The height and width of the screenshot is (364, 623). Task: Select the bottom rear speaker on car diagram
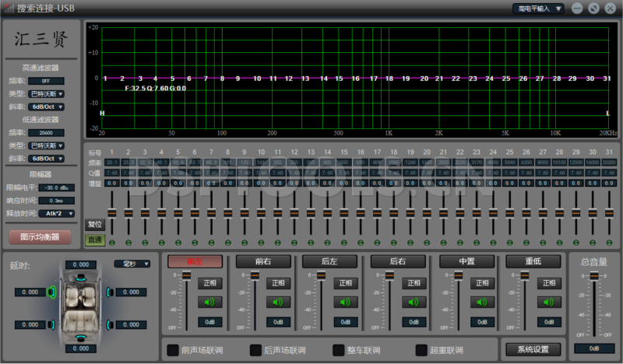coord(80,337)
